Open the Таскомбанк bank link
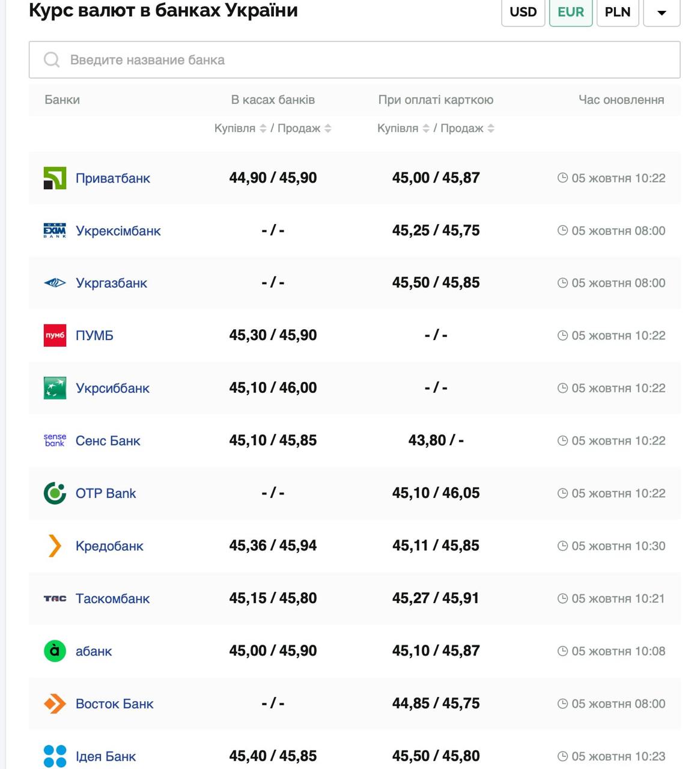Viewport: 700px width, 769px height. coord(112,598)
